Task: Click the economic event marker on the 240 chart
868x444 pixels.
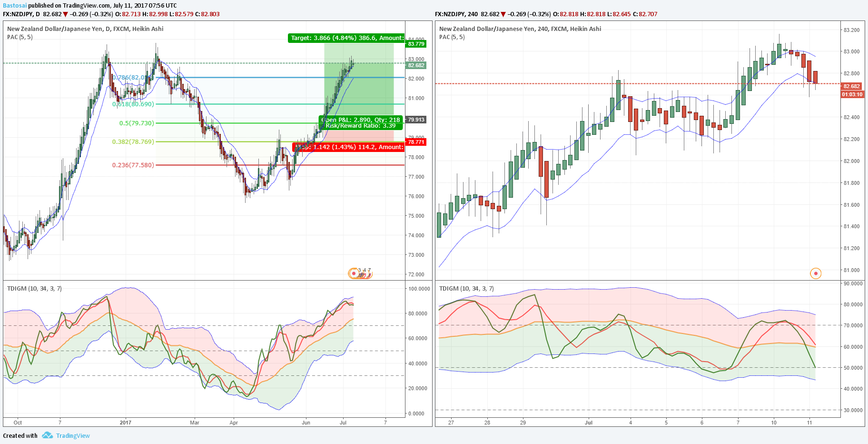Action: point(816,273)
